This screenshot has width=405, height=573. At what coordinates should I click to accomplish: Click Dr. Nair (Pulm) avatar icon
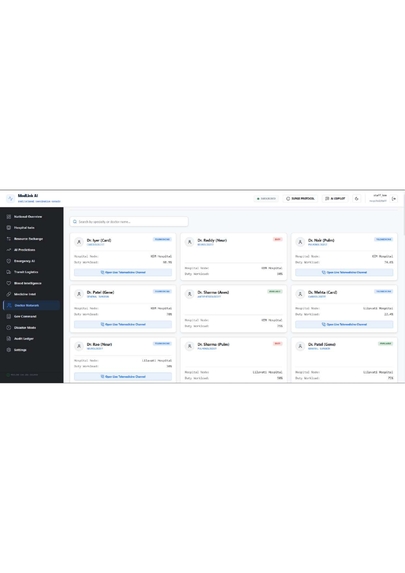tap(300, 242)
